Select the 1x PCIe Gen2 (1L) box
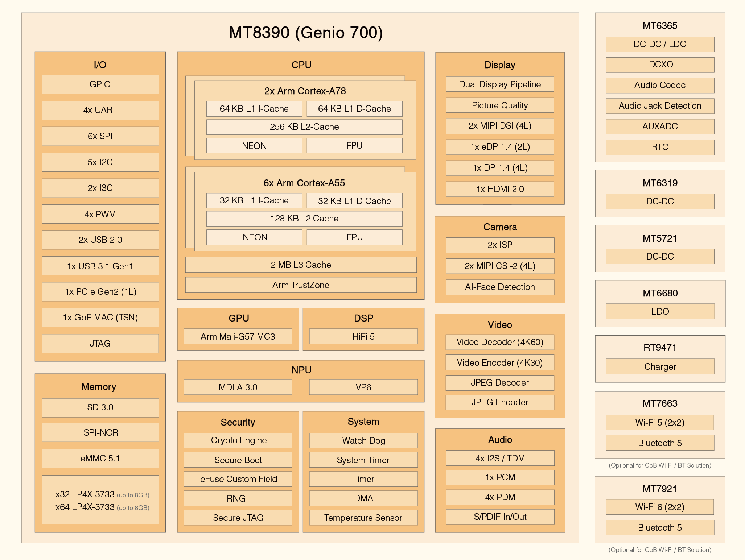The image size is (745, 560). coord(100,292)
